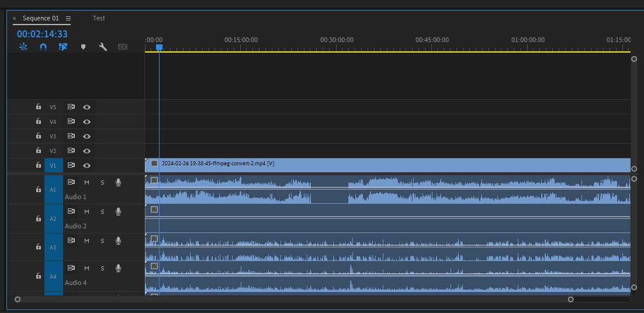The image size is (644, 313).
Task: Target the V5 track header label
Action: tap(53, 107)
